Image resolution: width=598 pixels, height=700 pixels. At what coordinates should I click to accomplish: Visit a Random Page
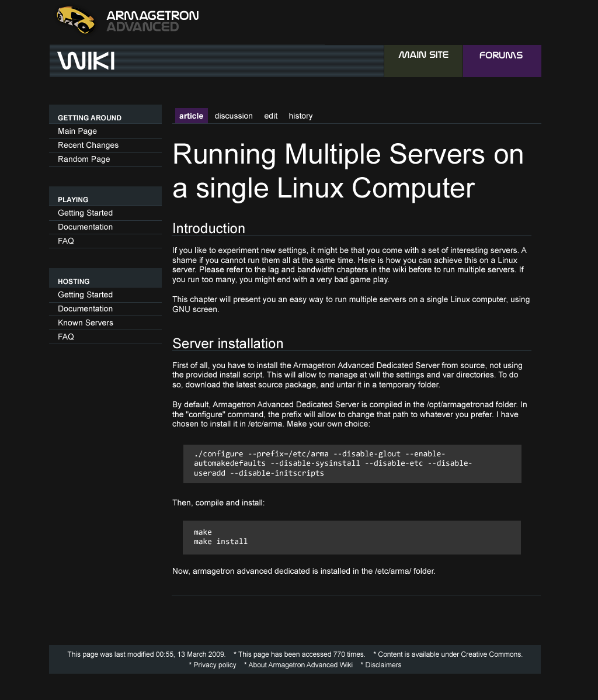pos(84,159)
